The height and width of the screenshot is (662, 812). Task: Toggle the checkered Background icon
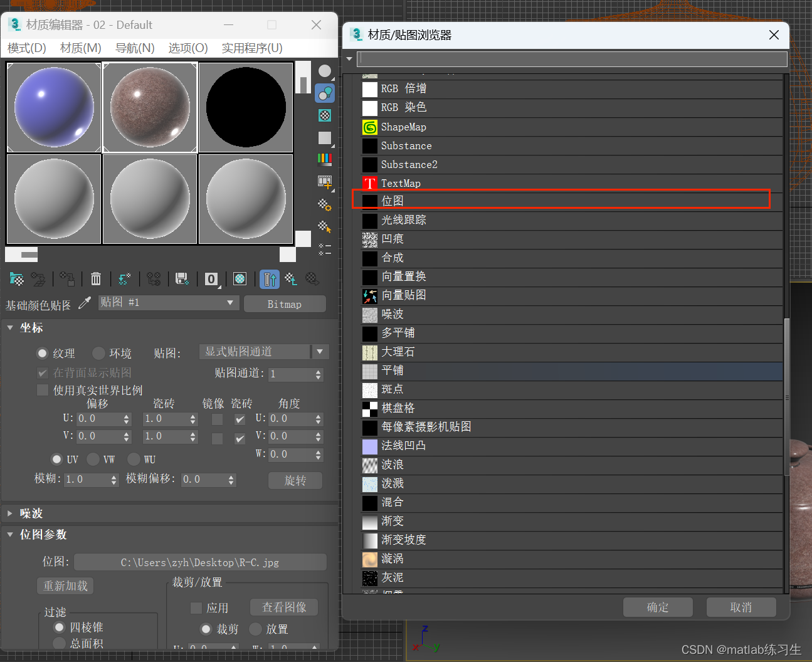tap(325, 115)
